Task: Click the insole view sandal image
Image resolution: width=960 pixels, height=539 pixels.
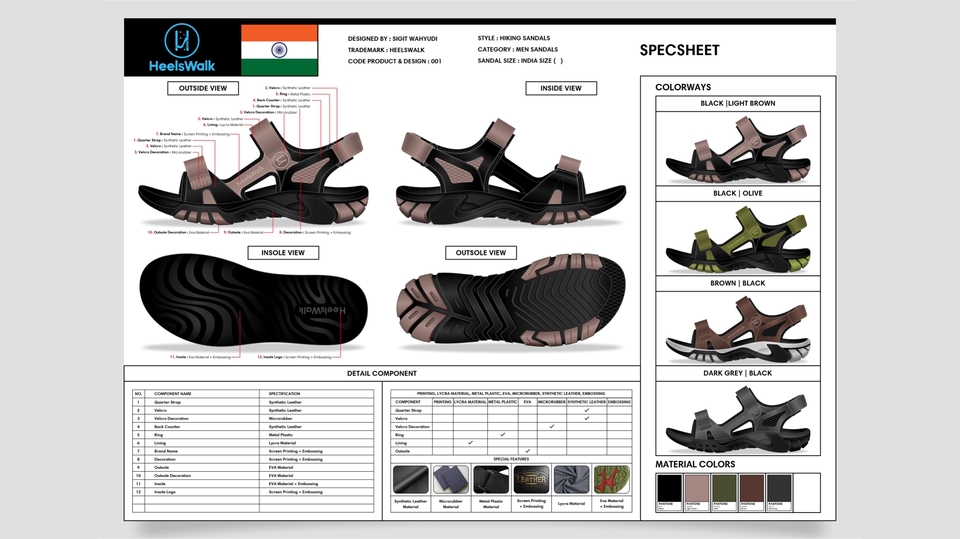Action: coord(247,309)
